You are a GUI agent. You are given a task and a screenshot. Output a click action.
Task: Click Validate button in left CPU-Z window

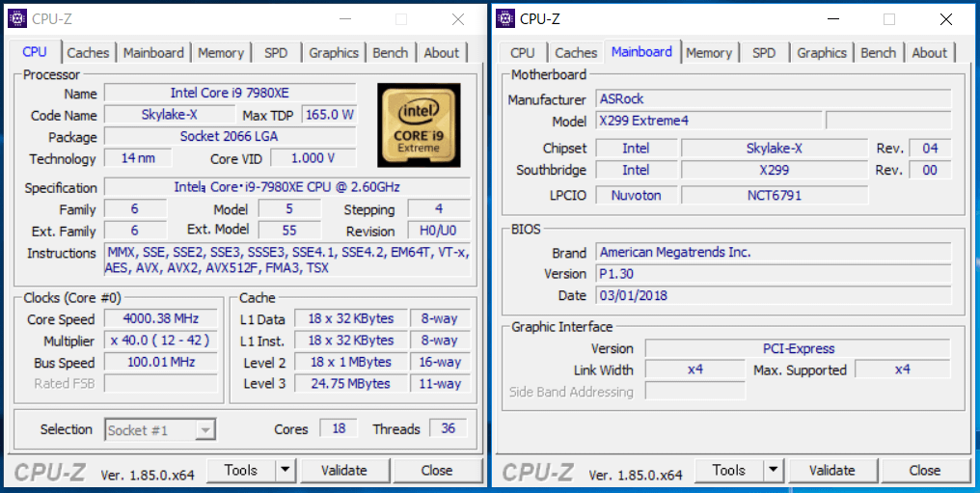(344, 470)
